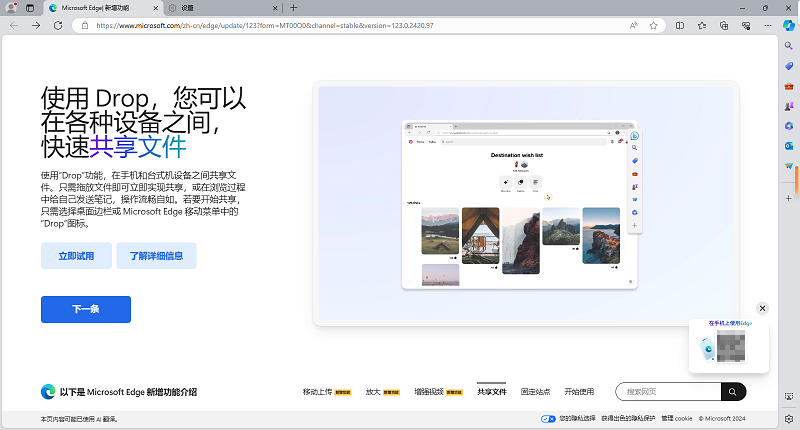Add this page to favorites

654,26
